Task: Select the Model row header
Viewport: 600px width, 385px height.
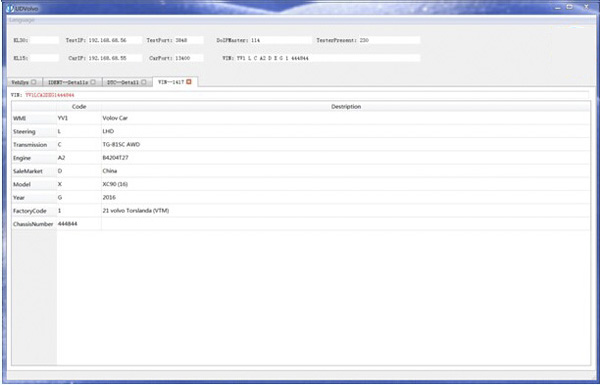Action: [x=34, y=184]
